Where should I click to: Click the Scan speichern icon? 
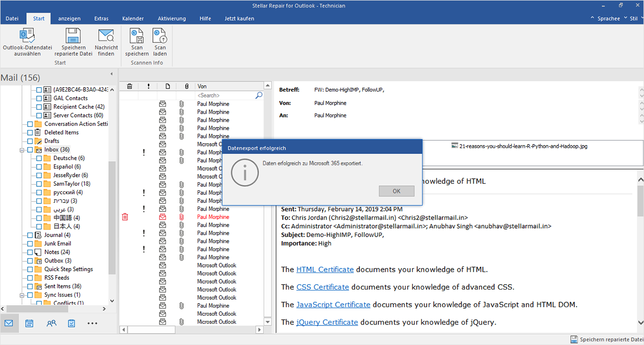click(137, 36)
